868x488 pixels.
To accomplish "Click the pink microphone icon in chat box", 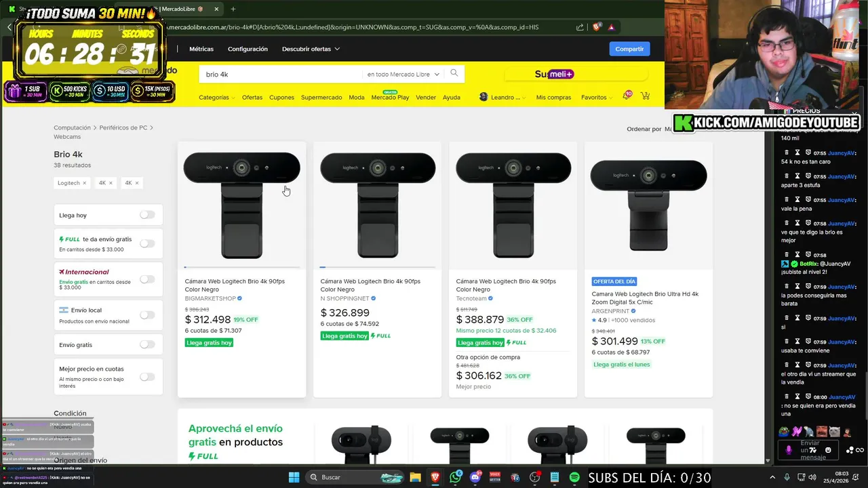I will (x=788, y=449).
